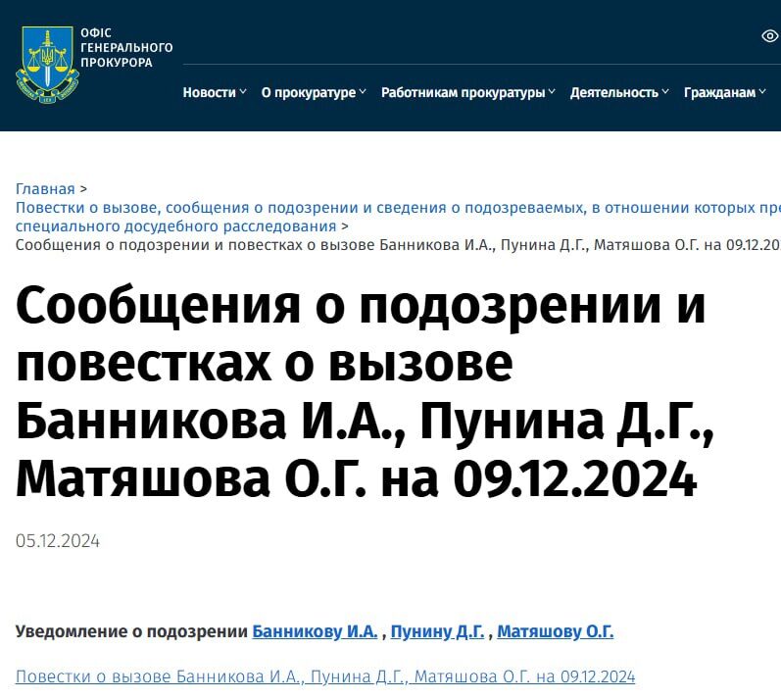
Task: Open the 'Деятельность' navigation menu
Action: click(613, 92)
